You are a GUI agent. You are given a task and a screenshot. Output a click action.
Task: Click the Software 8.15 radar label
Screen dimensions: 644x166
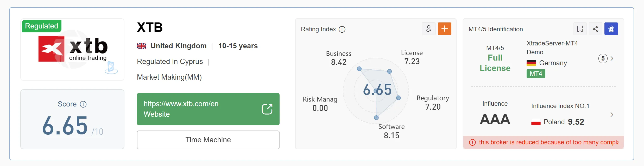point(392,131)
